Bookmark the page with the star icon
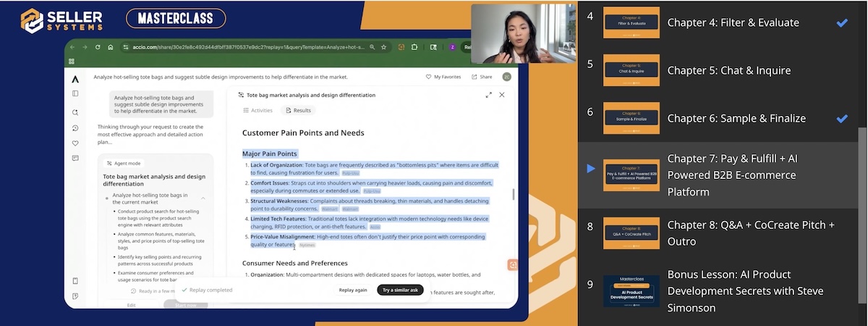The width and height of the screenshot is (868, 326). tap(383, 47)
